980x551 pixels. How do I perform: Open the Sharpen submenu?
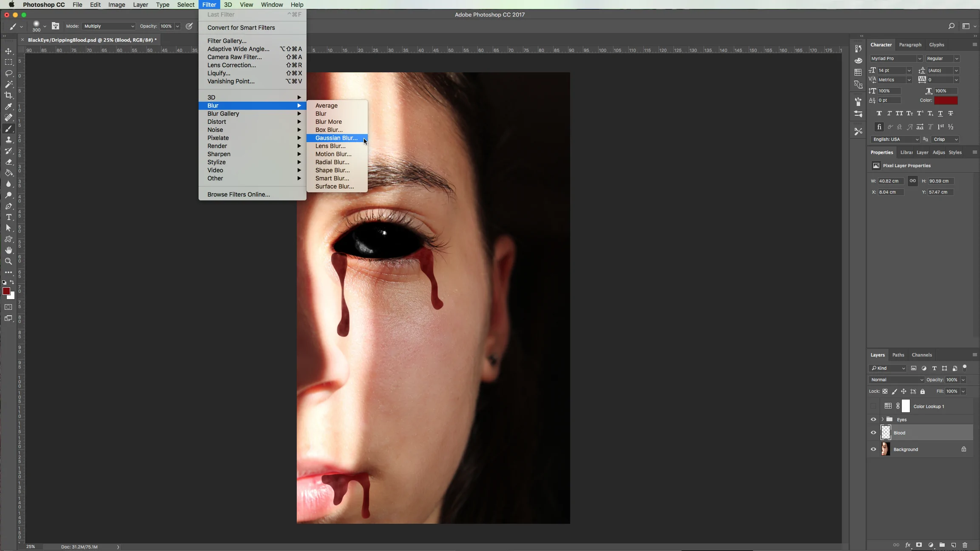[x=253, y=154]
